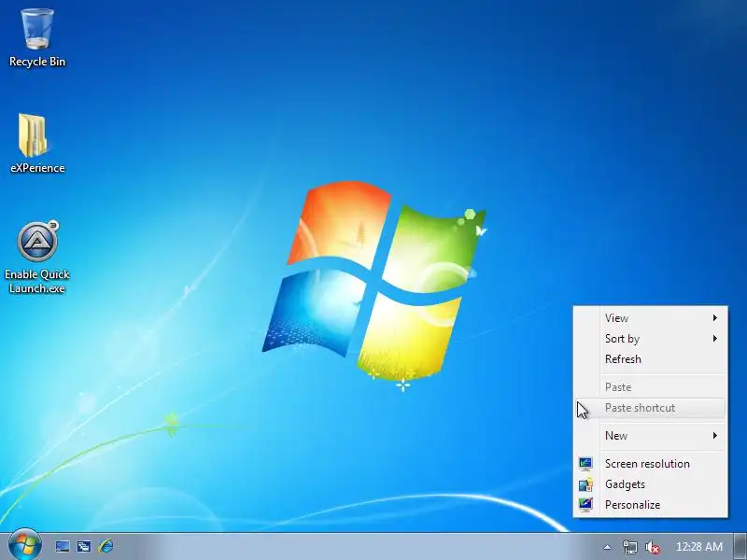Click the Paste shortcut menu entry

coord(650,408)
